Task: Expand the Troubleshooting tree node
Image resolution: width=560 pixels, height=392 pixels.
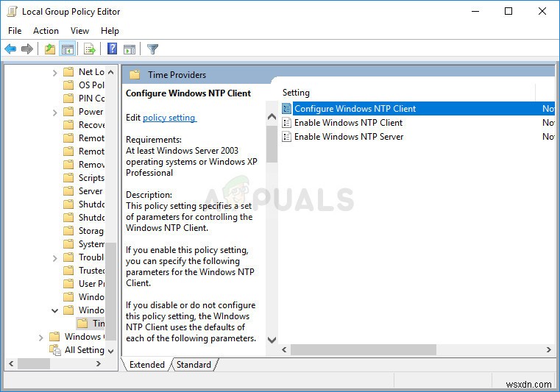Action: click(x=54, y=258)
